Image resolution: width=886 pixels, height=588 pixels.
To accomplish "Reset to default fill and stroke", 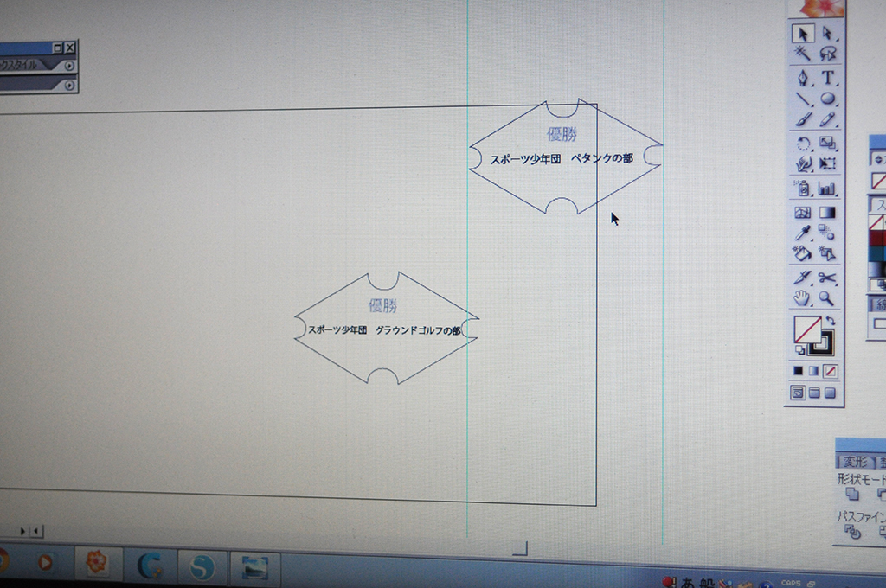I will click(x=800, y=350).
